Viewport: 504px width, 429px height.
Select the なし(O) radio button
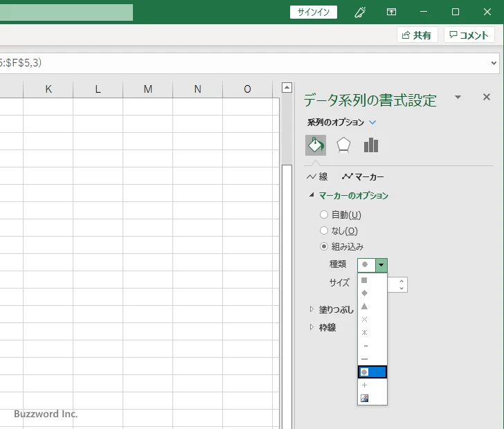click(x=324, y=230)
